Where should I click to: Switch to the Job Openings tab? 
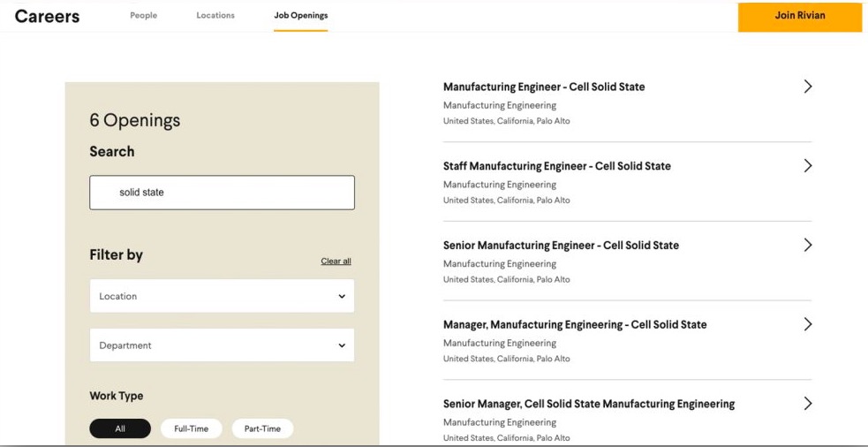(300, 16)
